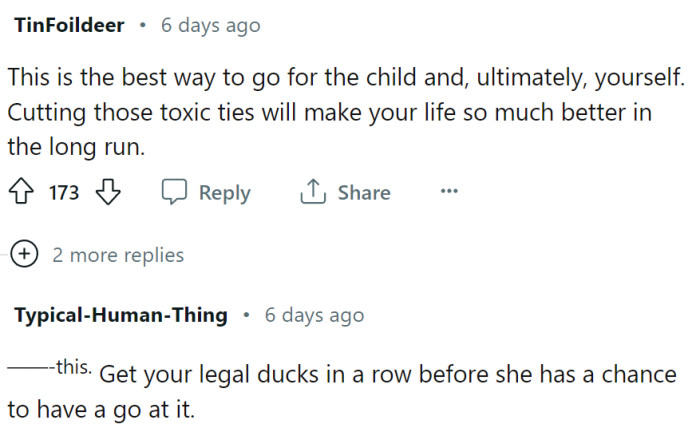
Task: Click Typical-Human-Thing's "6 days ago" timestamp
Action: pyautogui.click(x=314, y=315)
